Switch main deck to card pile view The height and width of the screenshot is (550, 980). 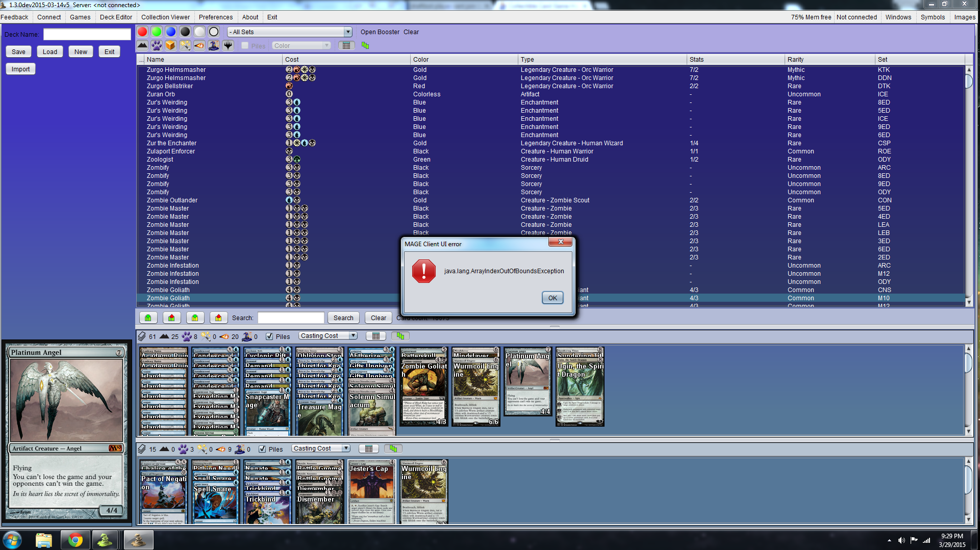click(x=400, y=336)
